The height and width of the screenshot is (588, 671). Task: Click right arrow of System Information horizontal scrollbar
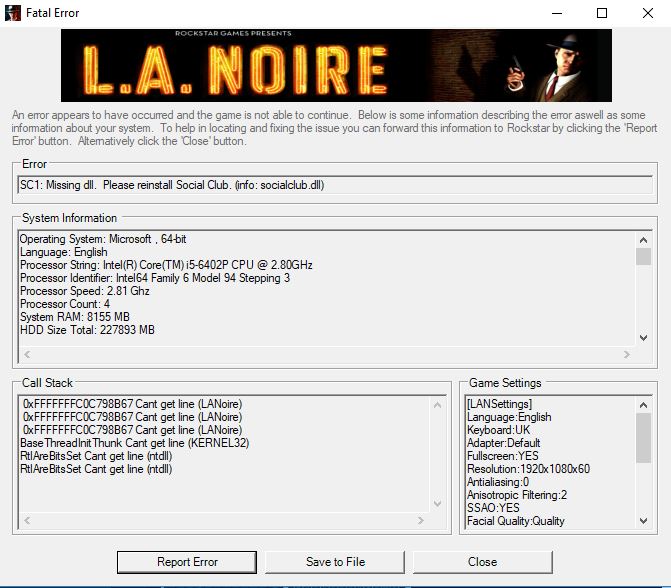627,354
